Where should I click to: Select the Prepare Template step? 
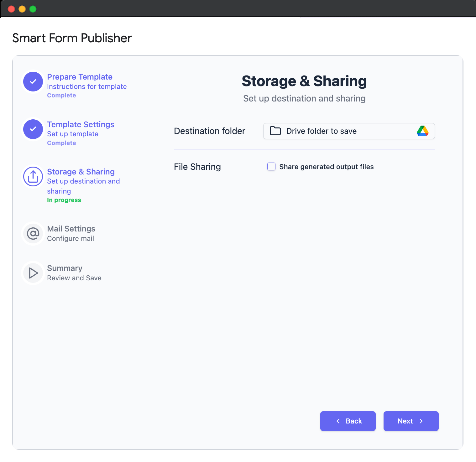click(80, 77)
